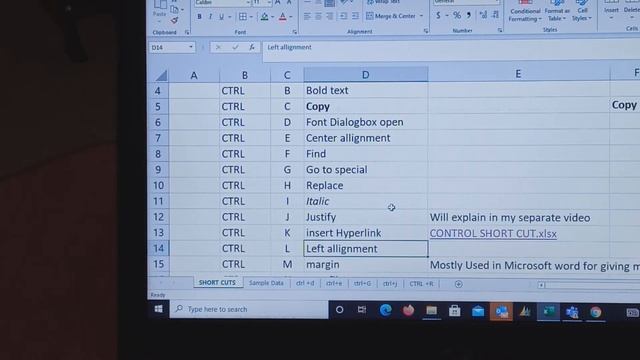Expand the Merge & Center dropdown arrow

[421, 16]
